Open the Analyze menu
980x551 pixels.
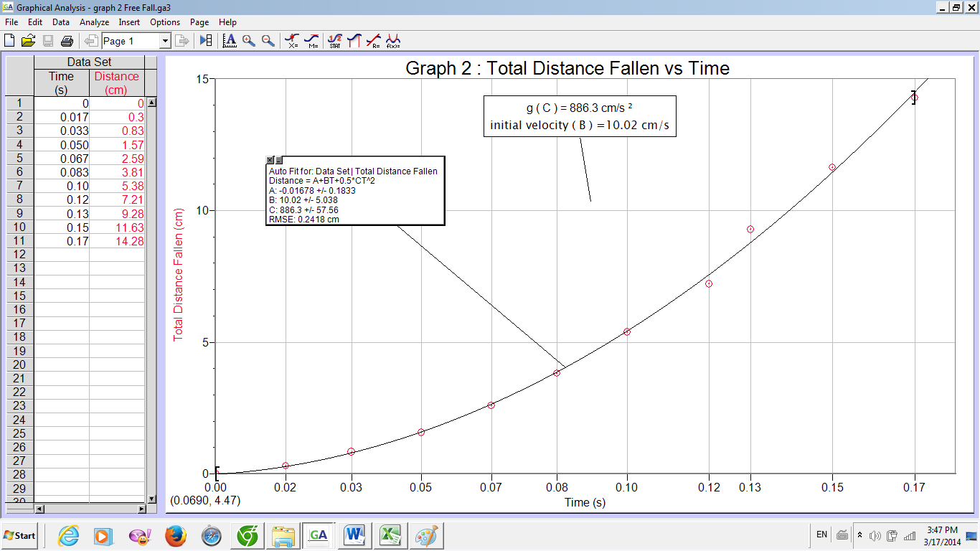[94, 22]
